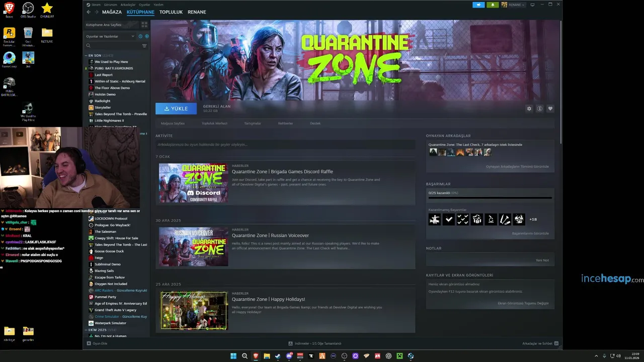This screenshot has width=644, height=362.
Task: Open Russian Voiceover news thumbnail
Action: tap(194, 246)
